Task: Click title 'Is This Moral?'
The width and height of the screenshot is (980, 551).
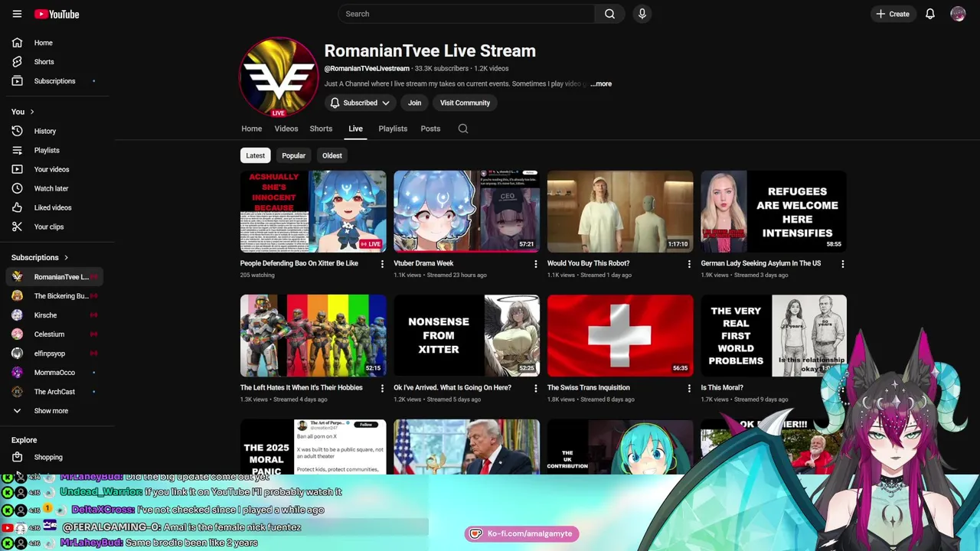Action: 722,388
